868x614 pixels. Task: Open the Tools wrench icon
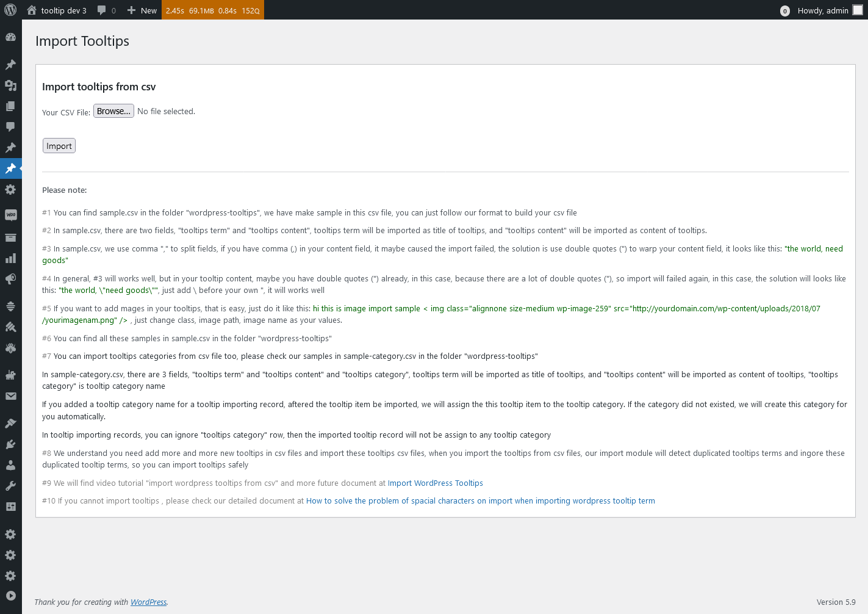click(10, 486)
